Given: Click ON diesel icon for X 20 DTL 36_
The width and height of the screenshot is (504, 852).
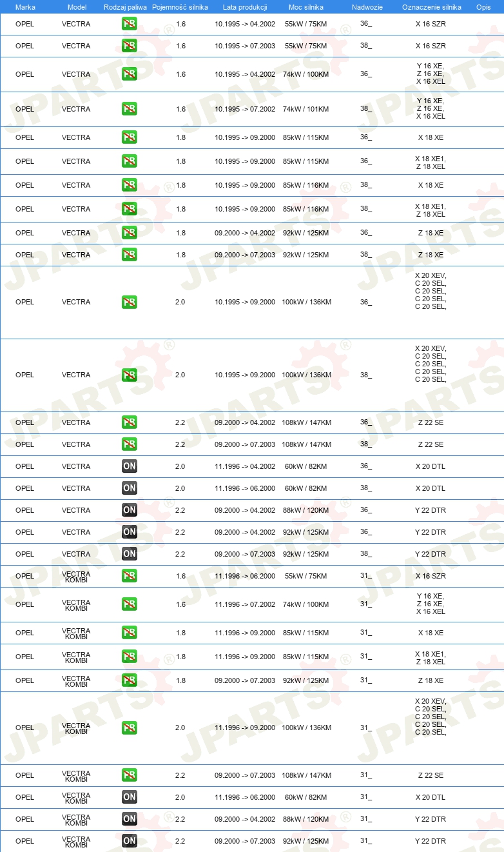Looking at the screenshot, I should click(130, 466).
